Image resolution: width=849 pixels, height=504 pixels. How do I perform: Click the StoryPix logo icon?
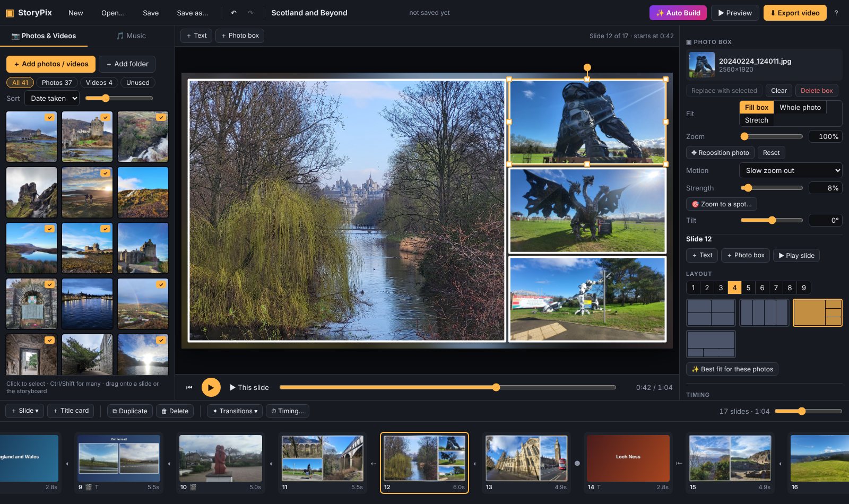coord(10,13)
